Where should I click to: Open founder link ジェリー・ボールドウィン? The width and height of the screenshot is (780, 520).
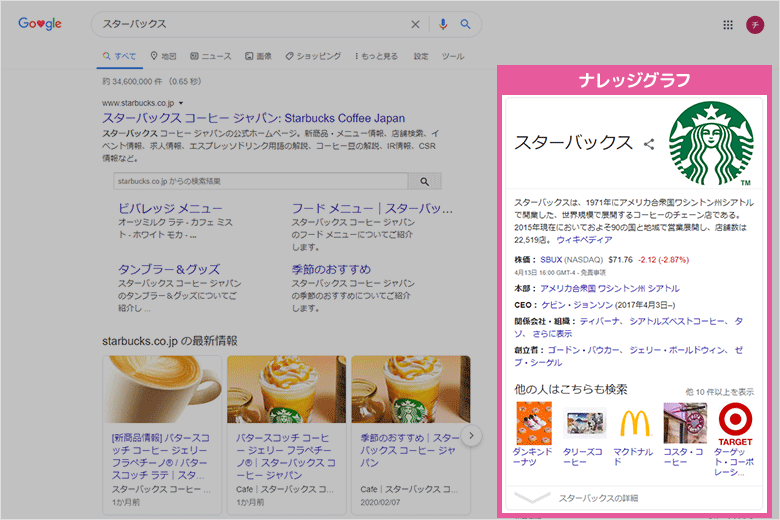[677, 350]
